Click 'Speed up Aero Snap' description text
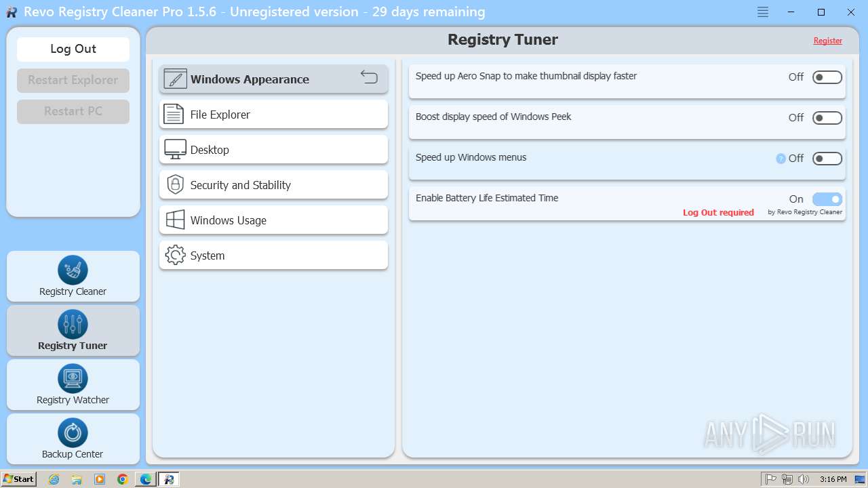The image size is (868, 488). 526,76
